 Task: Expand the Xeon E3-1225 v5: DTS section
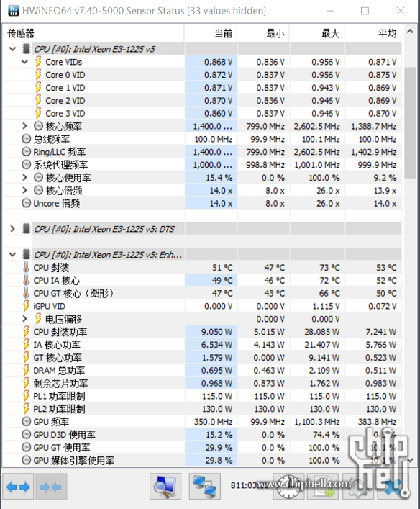click(13, 229)
